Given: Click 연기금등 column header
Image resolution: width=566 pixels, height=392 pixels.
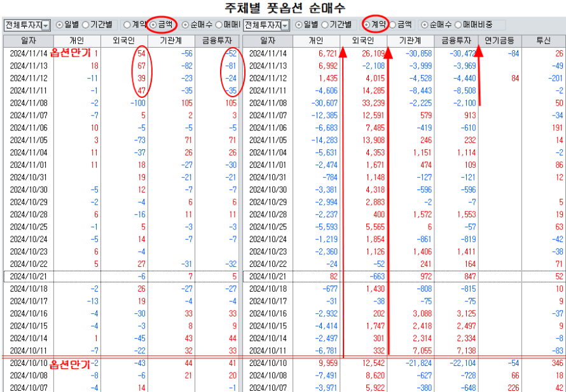Looking at the screenshot, I should click(x=500, y=41).
